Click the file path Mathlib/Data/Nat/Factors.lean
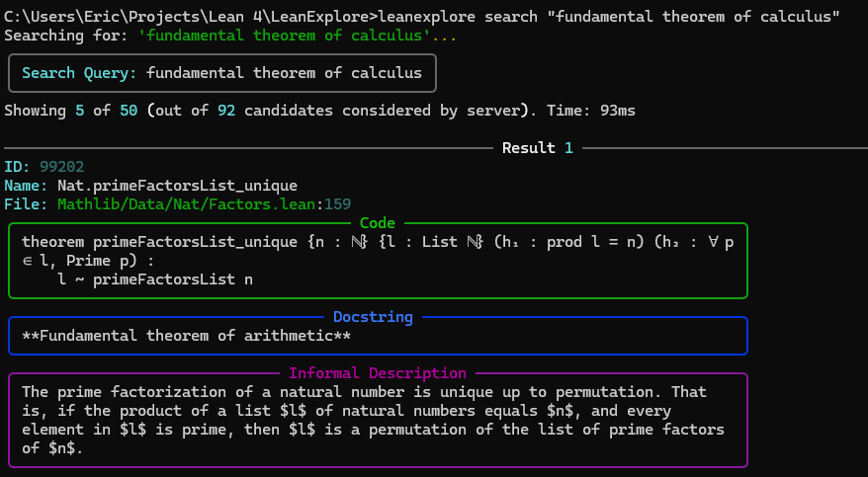The width and height of the screenshot is (868, 477). click(189, 204)
